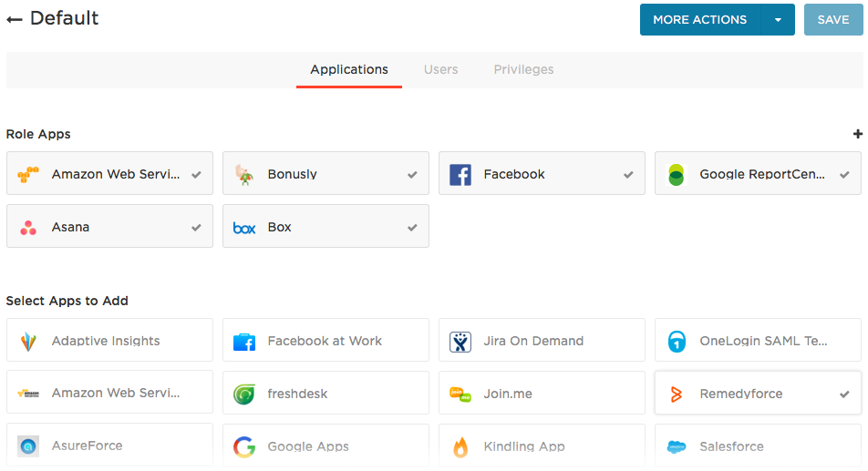Screen dimensions: 868x471
Task: Click the SAVE button
Action: [833, 20]
